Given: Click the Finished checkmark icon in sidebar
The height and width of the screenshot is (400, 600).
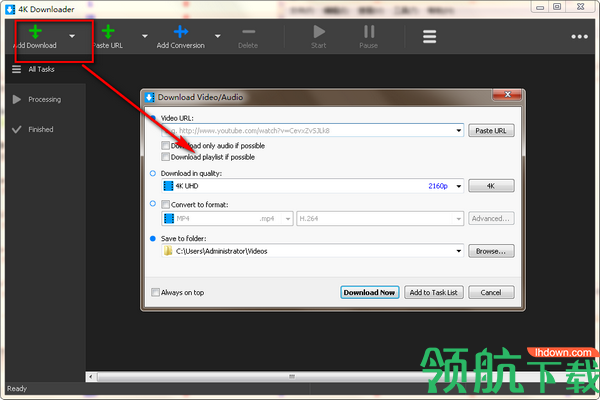Looking at the screenshot, I should (x=16, y=129).
